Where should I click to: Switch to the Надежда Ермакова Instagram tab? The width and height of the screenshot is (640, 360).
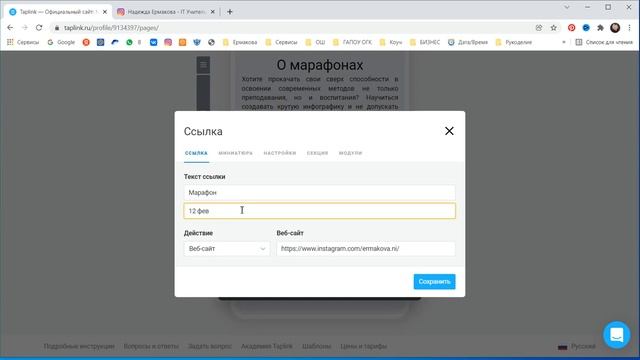(x=167, y=12)
